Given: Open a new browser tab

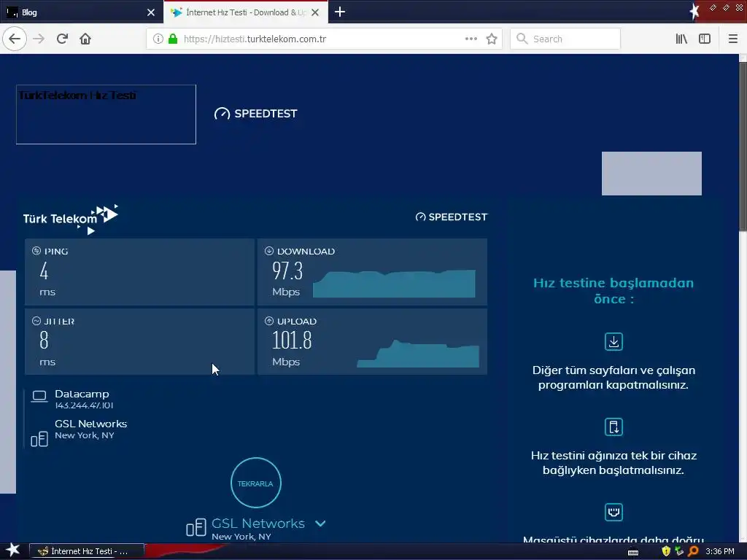Looking at the screenshot, I should click(340, 12).
